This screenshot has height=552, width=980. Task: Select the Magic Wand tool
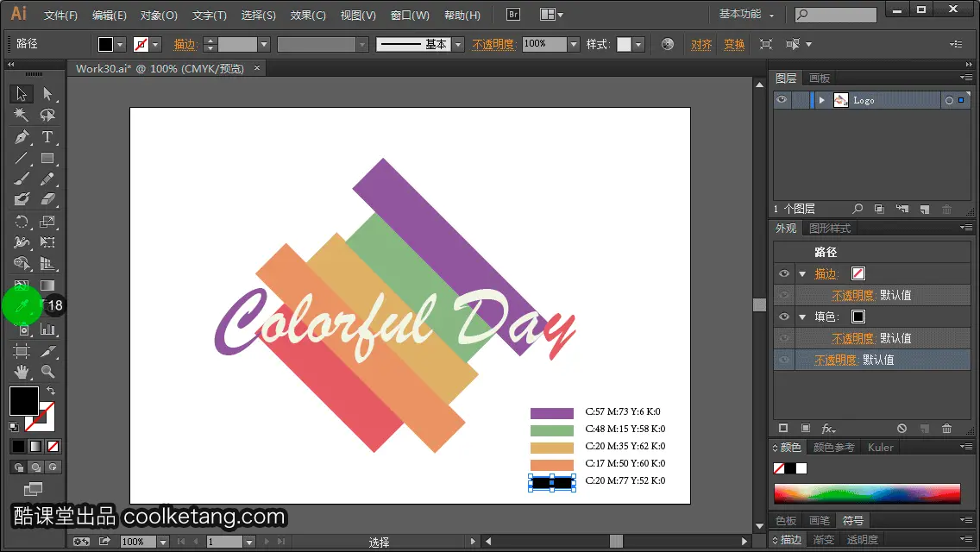coord(22,115)
